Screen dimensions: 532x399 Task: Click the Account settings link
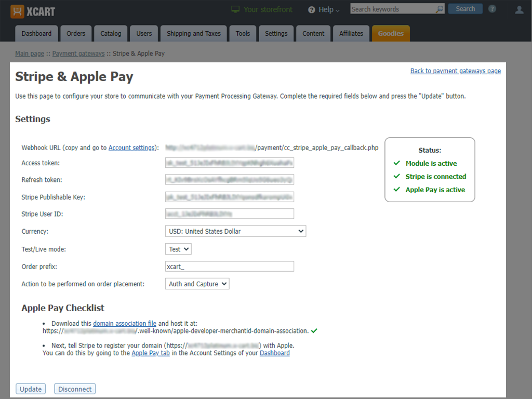click(x=131, y=148)
